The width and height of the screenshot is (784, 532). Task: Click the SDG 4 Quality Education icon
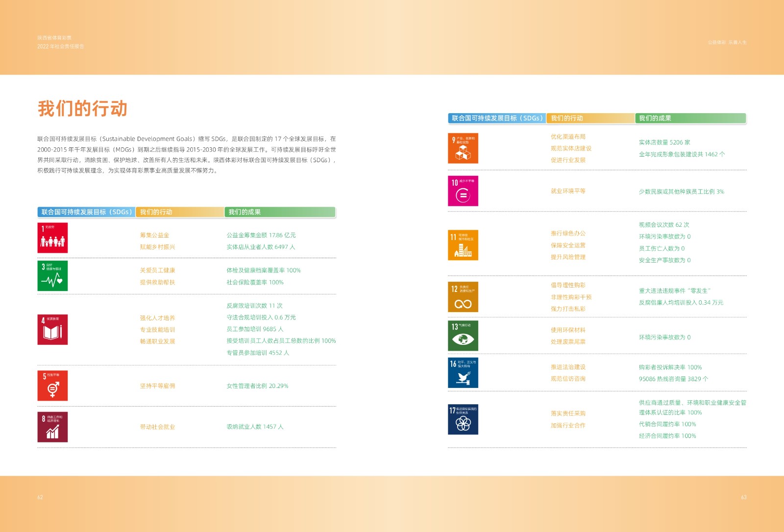(52, 330)
